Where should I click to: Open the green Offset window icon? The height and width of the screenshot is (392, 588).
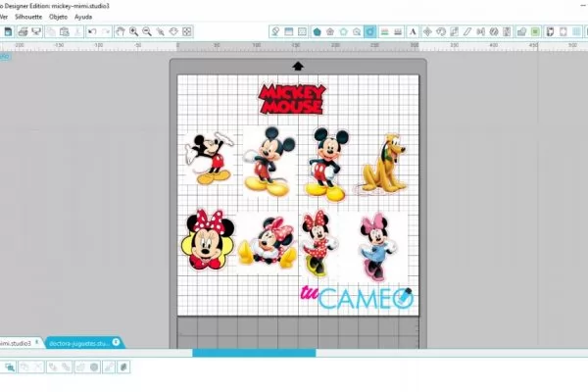(535, 32)
